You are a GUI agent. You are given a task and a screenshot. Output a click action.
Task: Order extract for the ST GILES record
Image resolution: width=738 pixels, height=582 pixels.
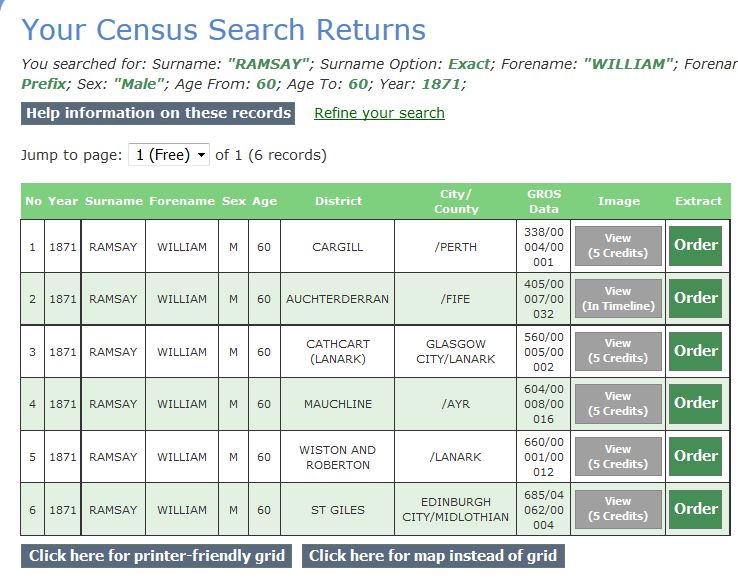tap(696, 509)
